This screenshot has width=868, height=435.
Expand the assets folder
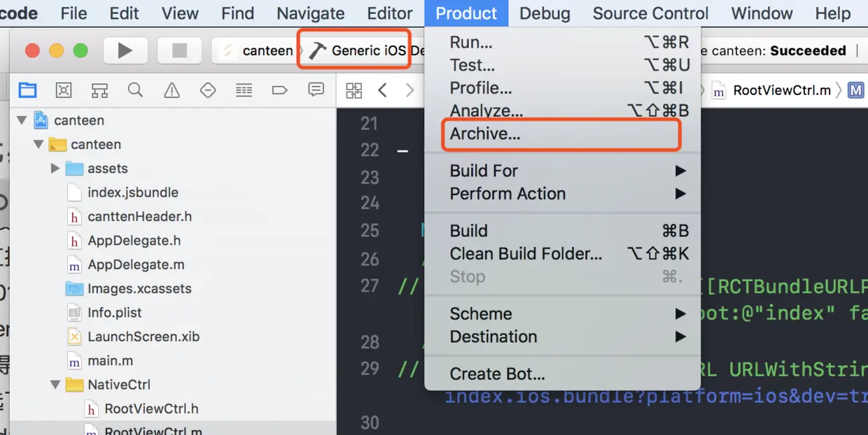pyautogui.click(x=55, y=169)
